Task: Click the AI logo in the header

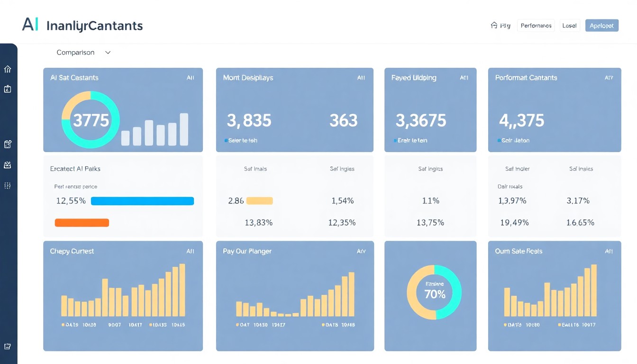Action: coord(30,25)
